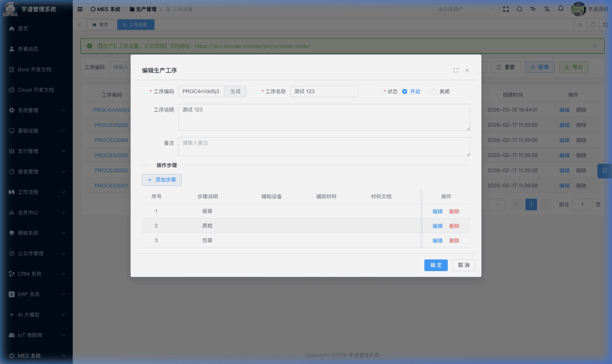The width and height of the screenshot is (612, 364).
Task: Maximize the dialog with its expand icon
Action: 456,70
